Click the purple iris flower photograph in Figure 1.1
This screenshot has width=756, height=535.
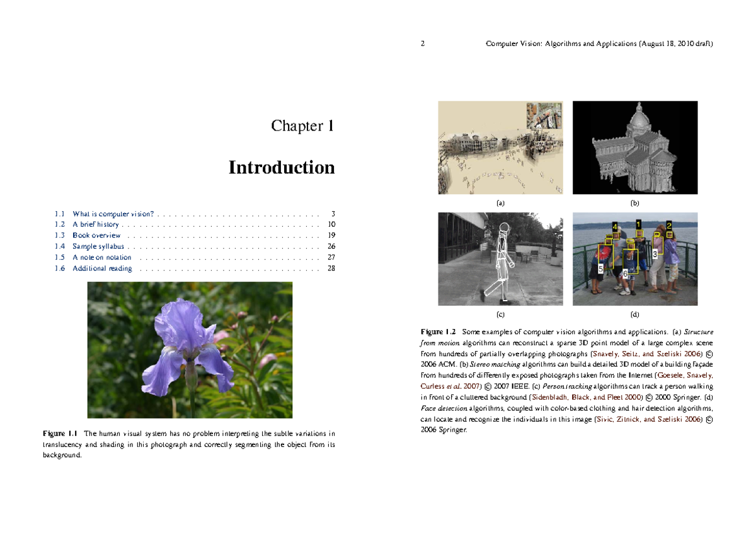[x=190, y=350]
